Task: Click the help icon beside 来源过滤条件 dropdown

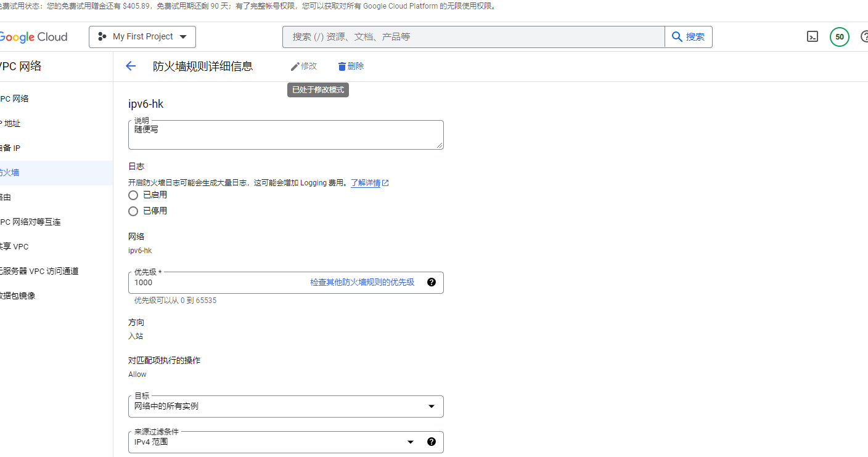Action: (432, 442)
